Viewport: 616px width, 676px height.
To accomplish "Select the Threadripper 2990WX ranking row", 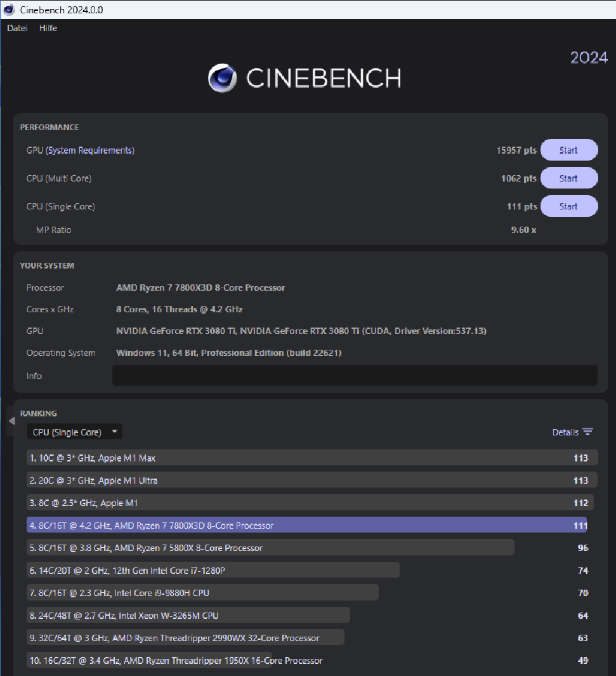I will (x=185, y=638).
